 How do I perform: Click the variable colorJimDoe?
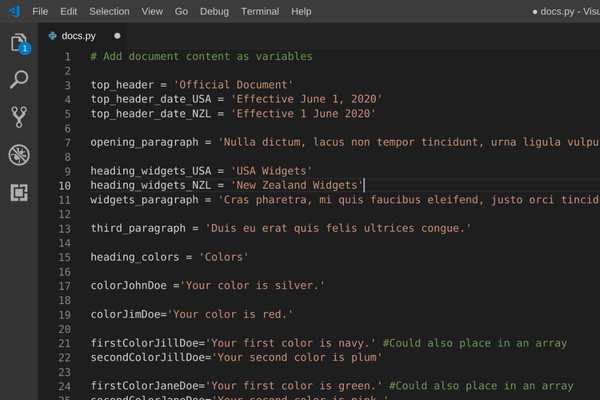[x=125, y=315]
